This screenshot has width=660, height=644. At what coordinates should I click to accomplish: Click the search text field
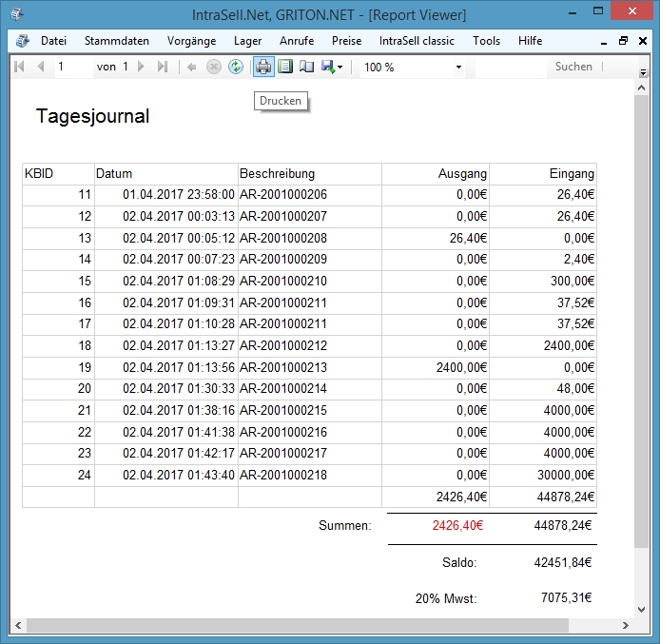(511, 67)
